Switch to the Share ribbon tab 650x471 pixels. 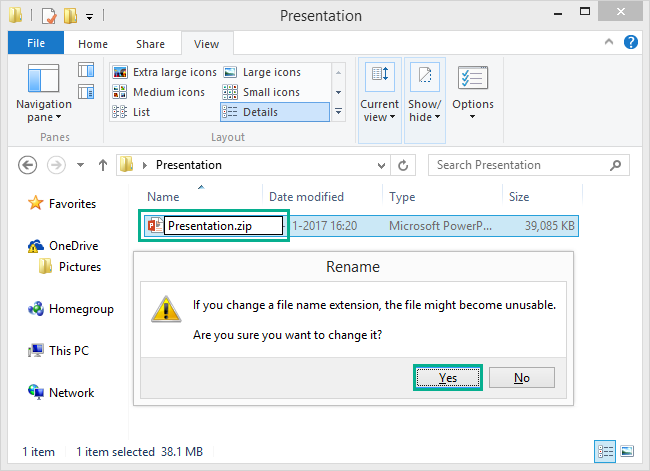(x=151, y=44)
